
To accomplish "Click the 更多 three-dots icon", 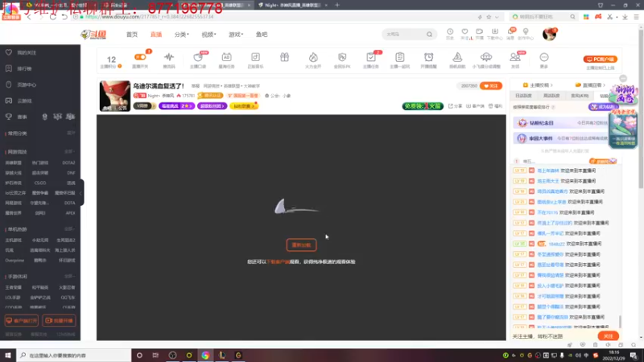I will pyautogui.click(x=544, y=57).
